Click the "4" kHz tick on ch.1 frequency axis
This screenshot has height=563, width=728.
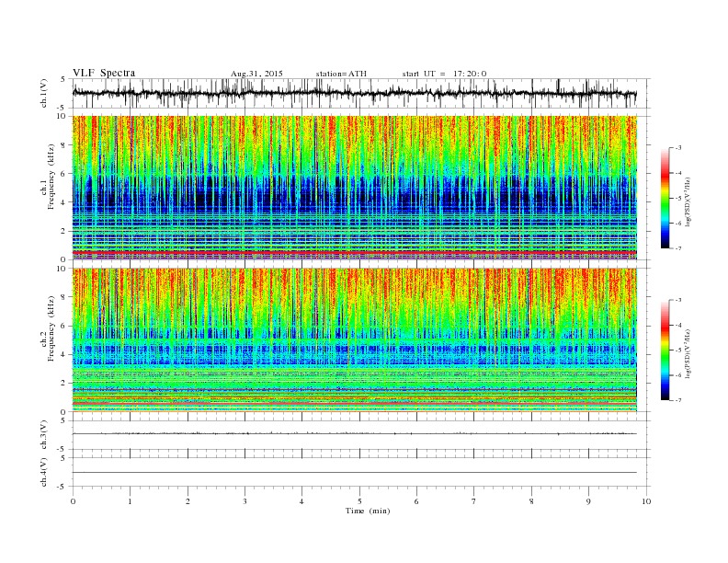pyautogui.click(x=63, y=202)
